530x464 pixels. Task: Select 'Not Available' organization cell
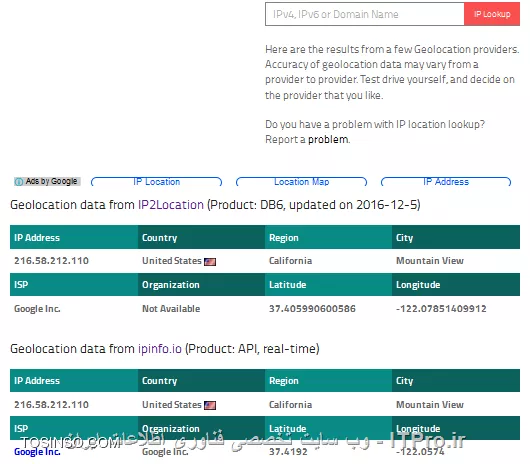pos(171,309)
